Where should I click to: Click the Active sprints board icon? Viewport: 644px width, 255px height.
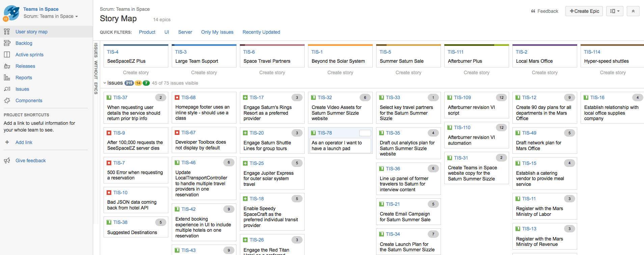coord(7,55)
